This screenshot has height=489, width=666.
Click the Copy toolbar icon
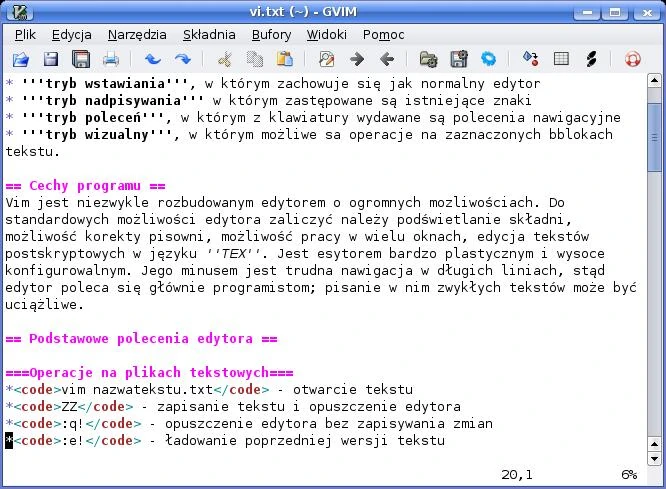[254, 59]
